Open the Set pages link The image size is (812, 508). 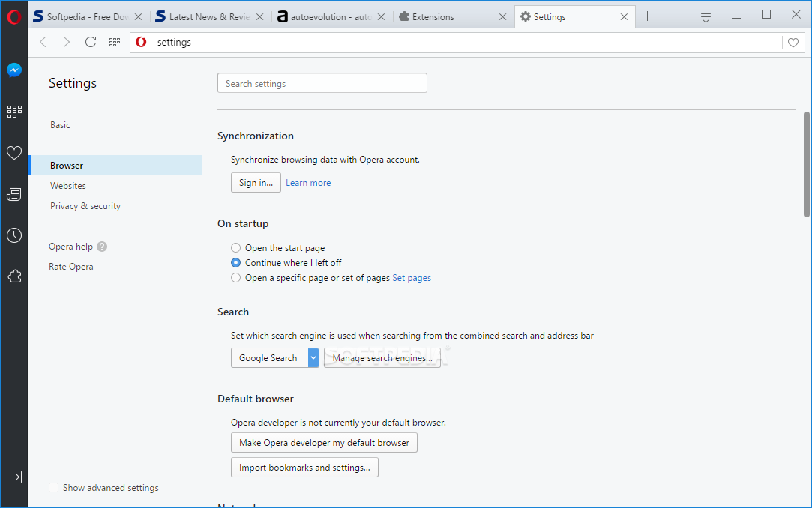[412, 278]
